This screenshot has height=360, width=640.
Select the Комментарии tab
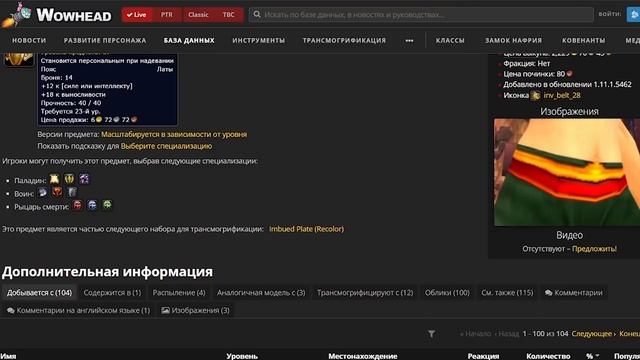[x=574, y=293]
